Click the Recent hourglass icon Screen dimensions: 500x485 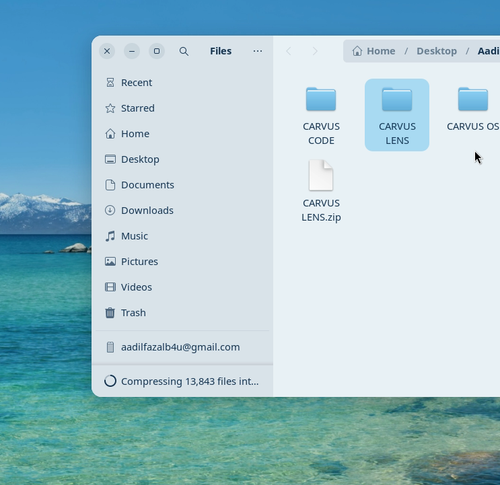click(110, 82)
